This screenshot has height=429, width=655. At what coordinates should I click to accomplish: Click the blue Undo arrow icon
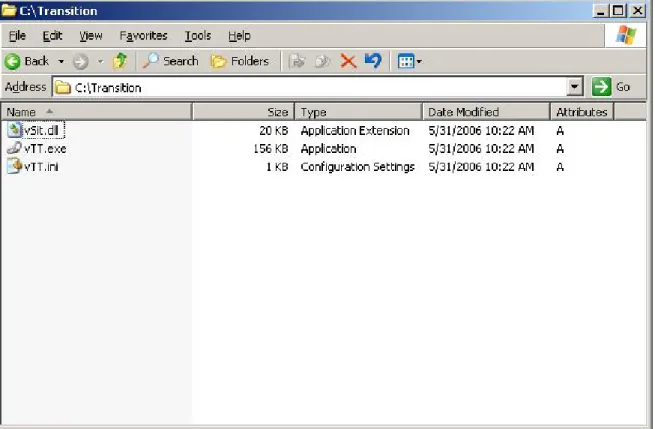tap(373, 61)
